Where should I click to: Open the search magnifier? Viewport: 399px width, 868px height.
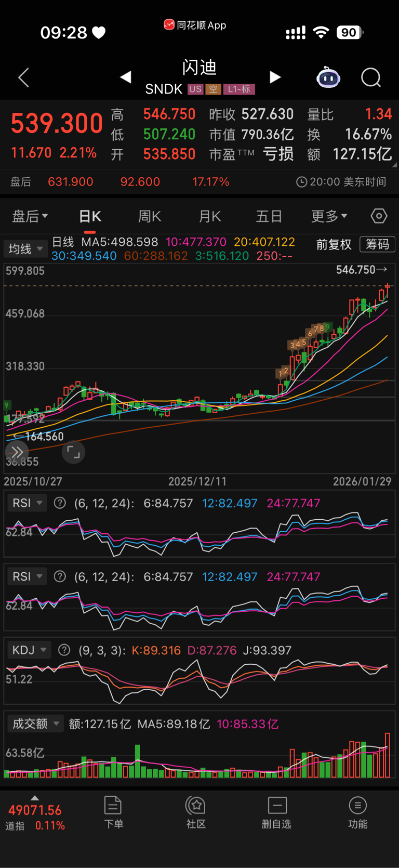point(371,77)
